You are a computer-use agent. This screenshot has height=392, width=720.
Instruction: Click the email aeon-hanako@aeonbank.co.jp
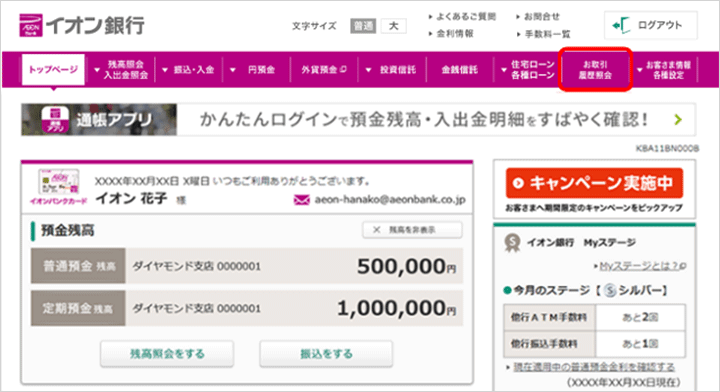pyautogui.click(x=390, y=200)
